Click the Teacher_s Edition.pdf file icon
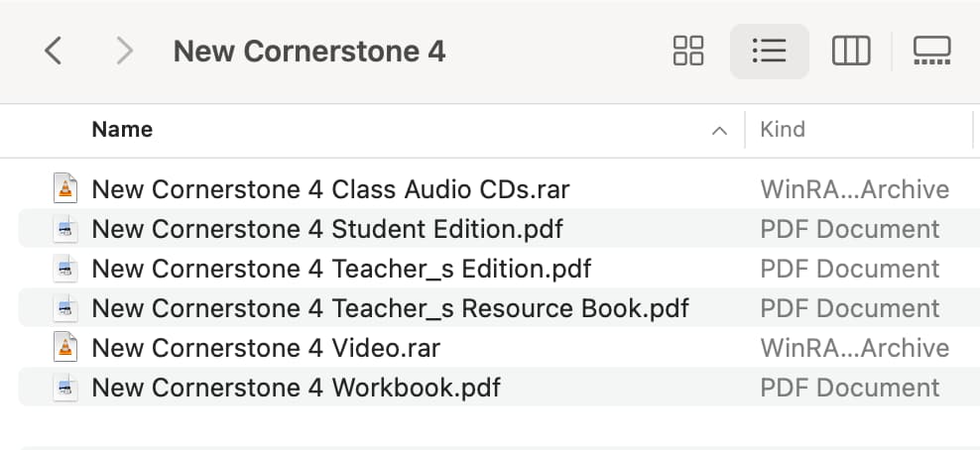Viewport: 980px width, 450px height. (x=65, y=269)
